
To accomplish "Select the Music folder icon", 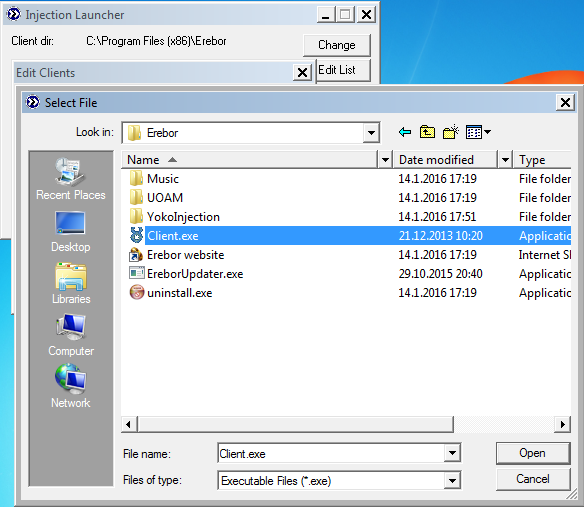I will coord(136,178).
